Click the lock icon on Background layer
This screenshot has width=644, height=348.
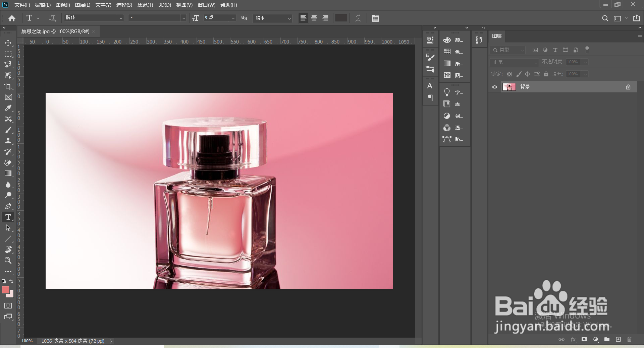pyautogui.click(x=628, y=87)
